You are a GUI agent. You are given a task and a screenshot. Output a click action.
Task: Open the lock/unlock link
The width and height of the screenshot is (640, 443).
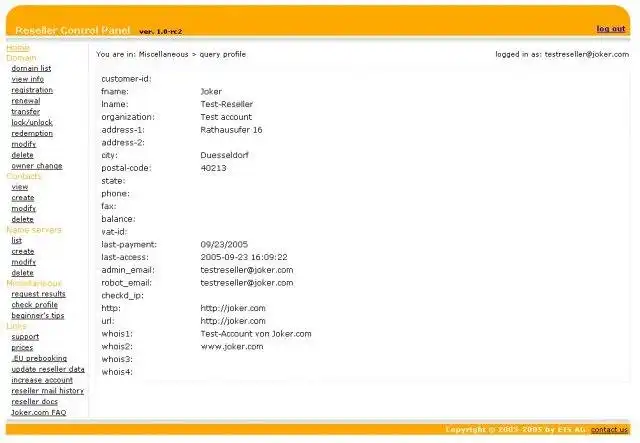[x=32, y=122]
